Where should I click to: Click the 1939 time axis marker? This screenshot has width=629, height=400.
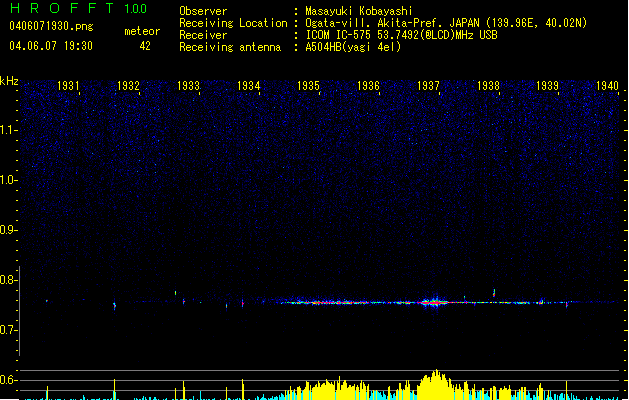pyautogui.click(x=548, y=86)
